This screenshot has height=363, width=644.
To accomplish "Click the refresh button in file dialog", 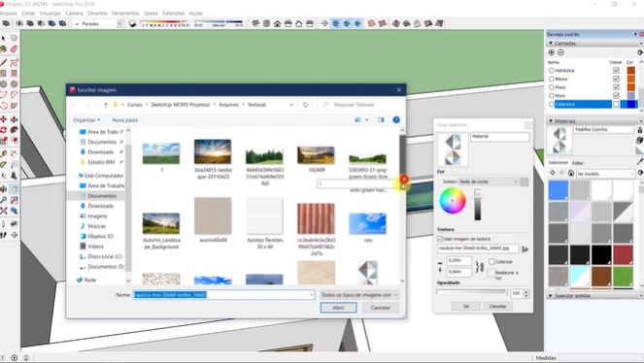I will (306, 105).
